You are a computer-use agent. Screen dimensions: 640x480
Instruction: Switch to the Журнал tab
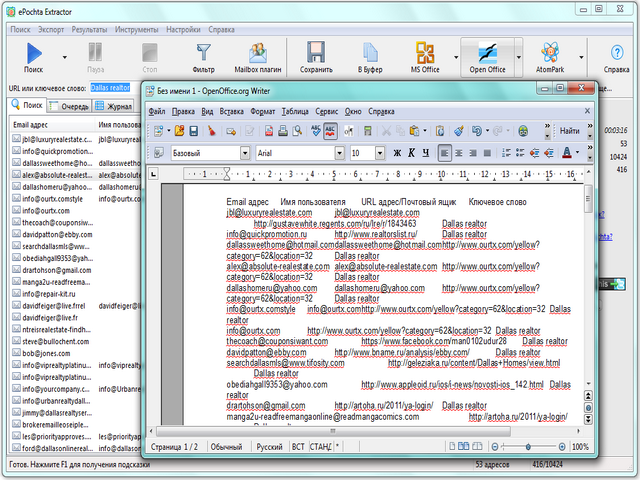[114, 106]
